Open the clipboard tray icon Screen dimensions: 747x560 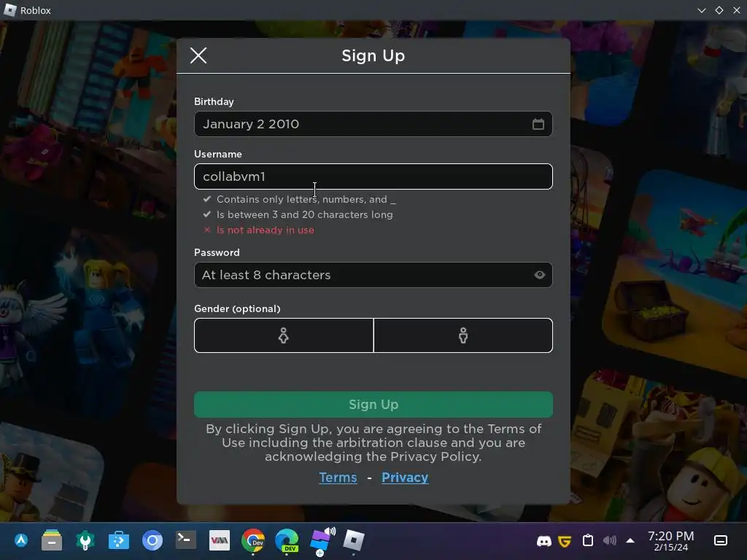[588, 540]
